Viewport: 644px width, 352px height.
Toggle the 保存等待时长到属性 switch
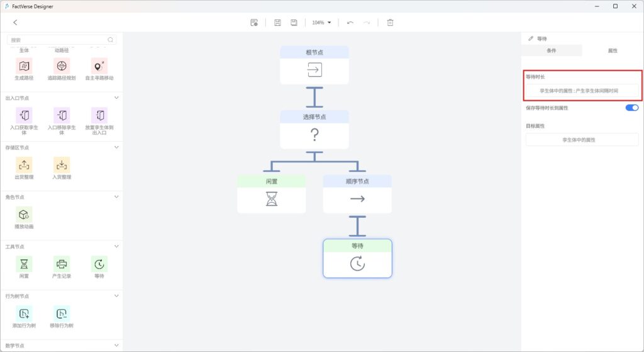pyautogui.click(x=631, y=108)
